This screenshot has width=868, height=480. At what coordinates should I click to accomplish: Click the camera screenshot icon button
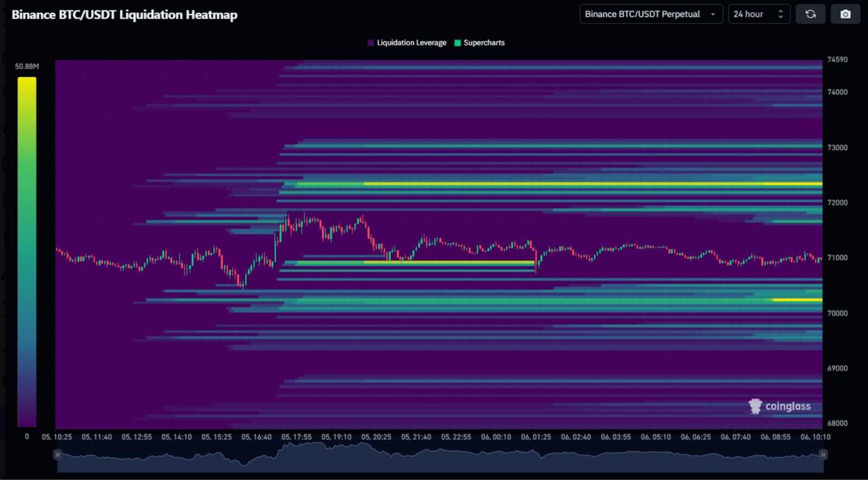pos(845,14)
